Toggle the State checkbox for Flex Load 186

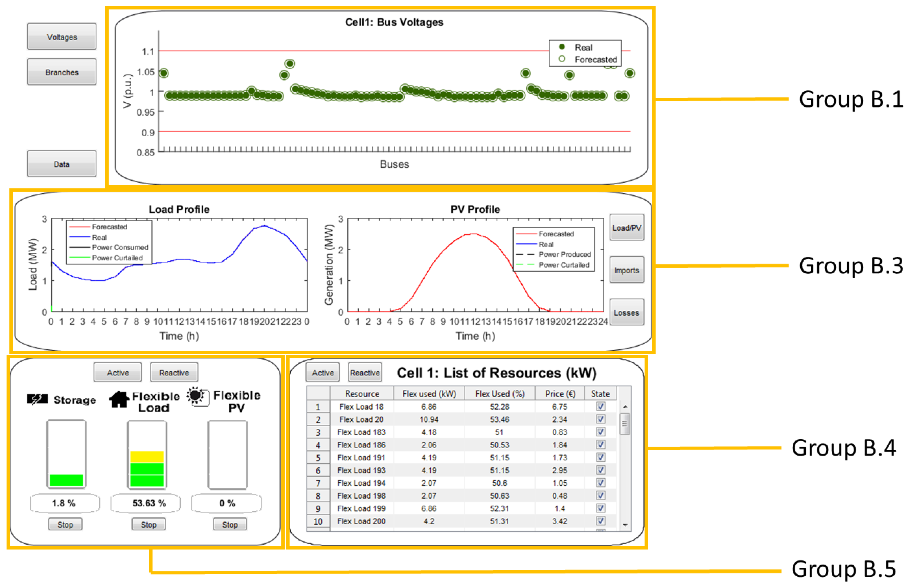click(600, 444)
